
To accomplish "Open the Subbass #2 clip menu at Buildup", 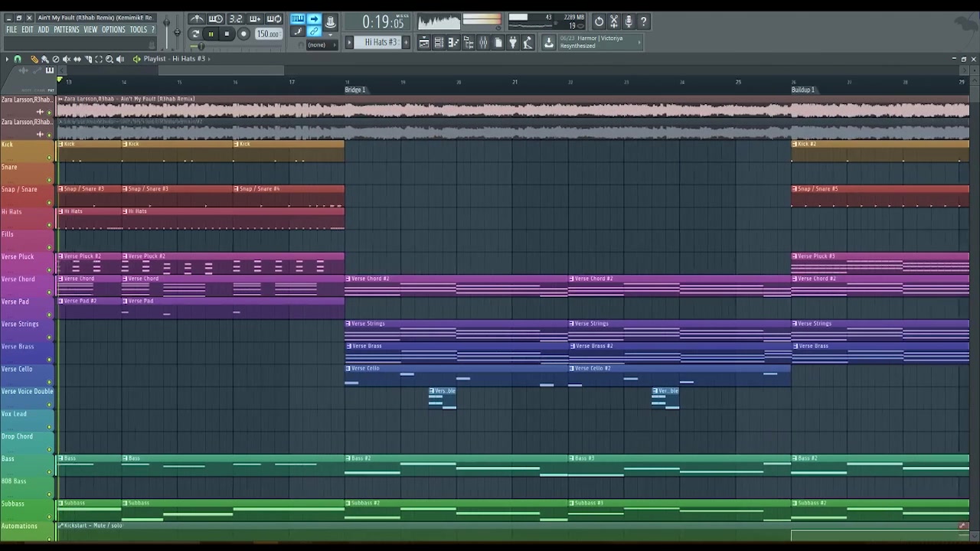I will (795, 503).
